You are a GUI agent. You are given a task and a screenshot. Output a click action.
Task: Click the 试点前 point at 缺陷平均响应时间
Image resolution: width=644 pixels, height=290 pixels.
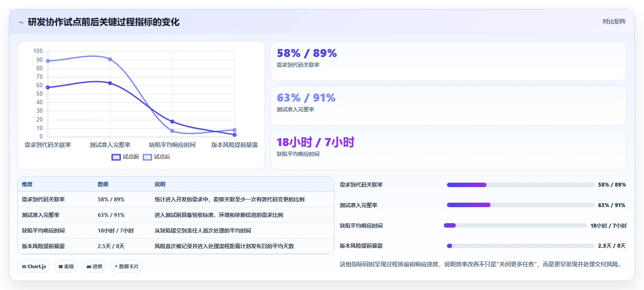pos(172,122)
